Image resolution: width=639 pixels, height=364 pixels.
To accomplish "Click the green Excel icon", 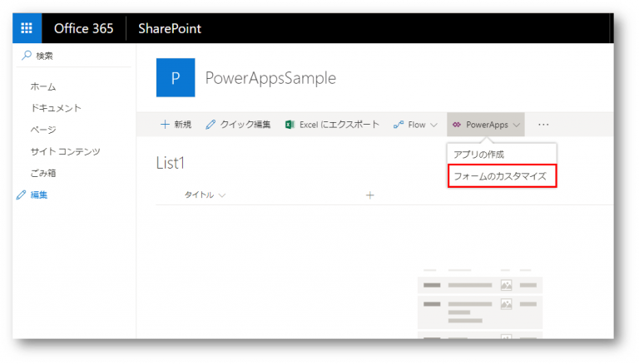I will point(290,125).
